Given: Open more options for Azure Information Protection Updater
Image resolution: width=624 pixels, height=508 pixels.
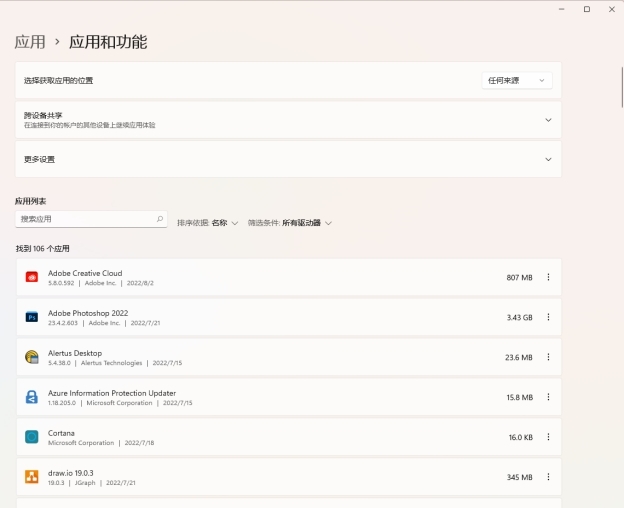Looking at the screenshot, I should 548,397.
